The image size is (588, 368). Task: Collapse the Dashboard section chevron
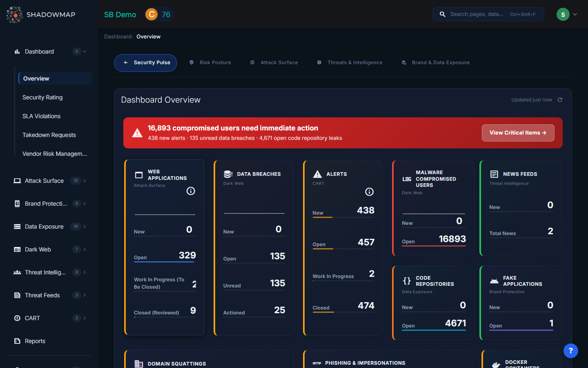click(x=85, y=52)
